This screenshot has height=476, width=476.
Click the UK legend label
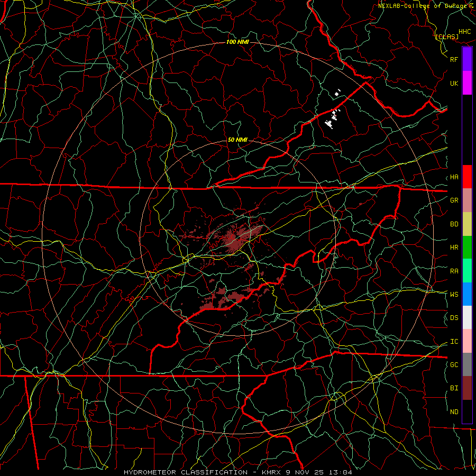[x=454, y=83]
